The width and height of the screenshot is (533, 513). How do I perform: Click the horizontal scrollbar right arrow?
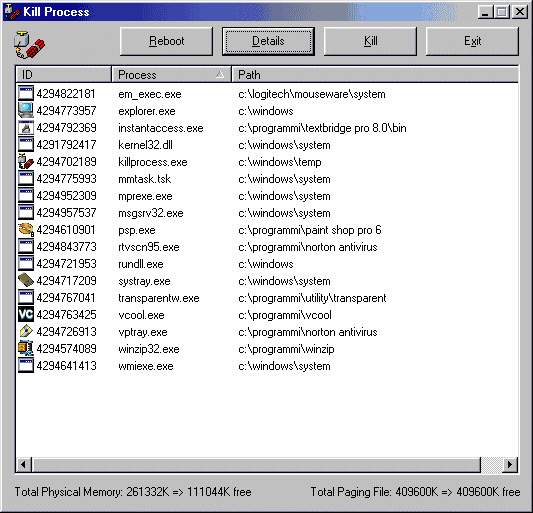tap(510, 464)
